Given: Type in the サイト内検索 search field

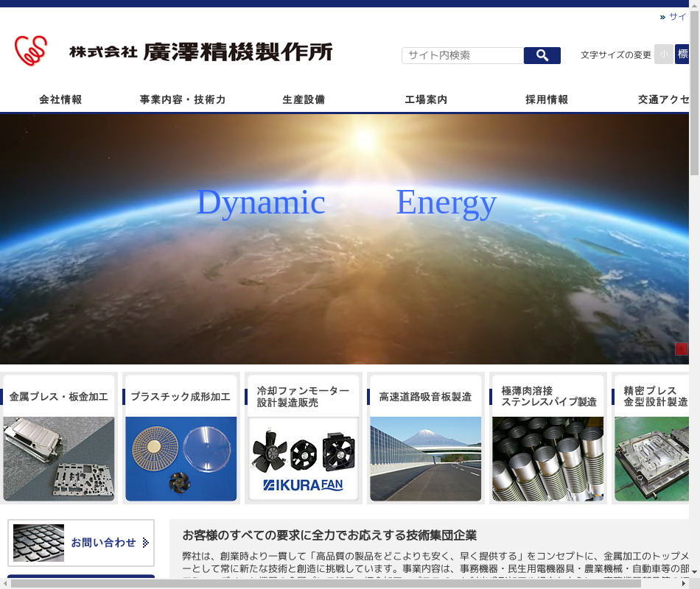Looking at the screenshot, I should click(x=462, y=55).
